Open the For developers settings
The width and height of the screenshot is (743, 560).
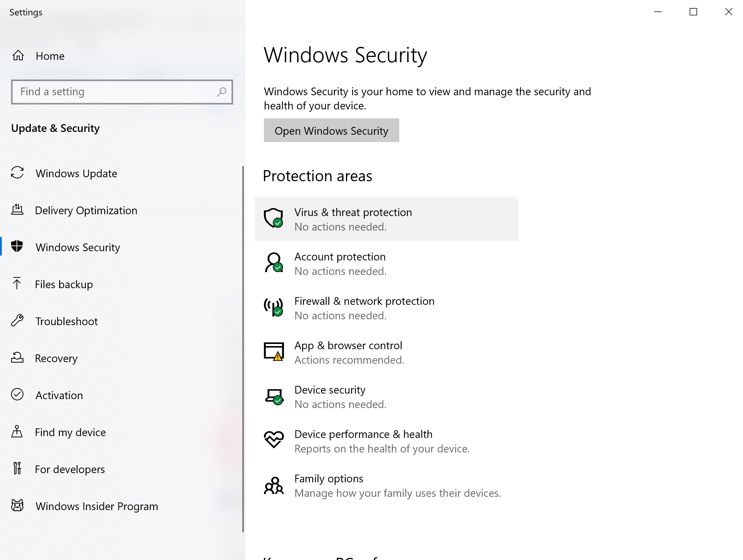pyautogui.click(x=70, y=469)
